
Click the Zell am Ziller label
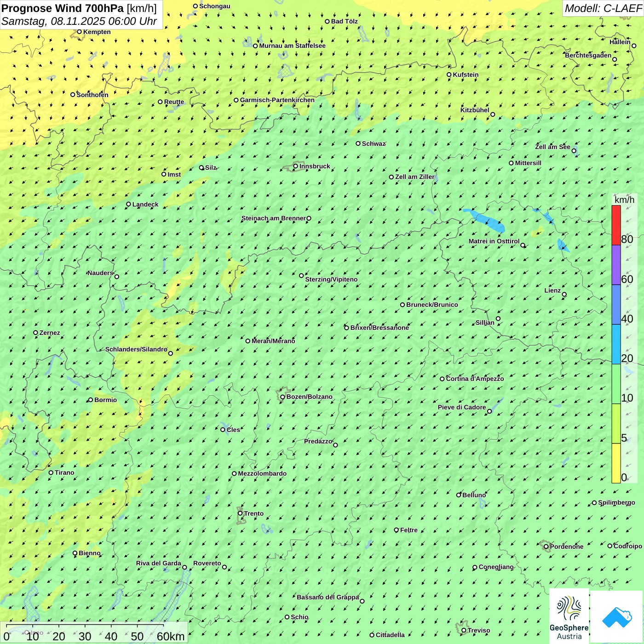pos(415,177)
